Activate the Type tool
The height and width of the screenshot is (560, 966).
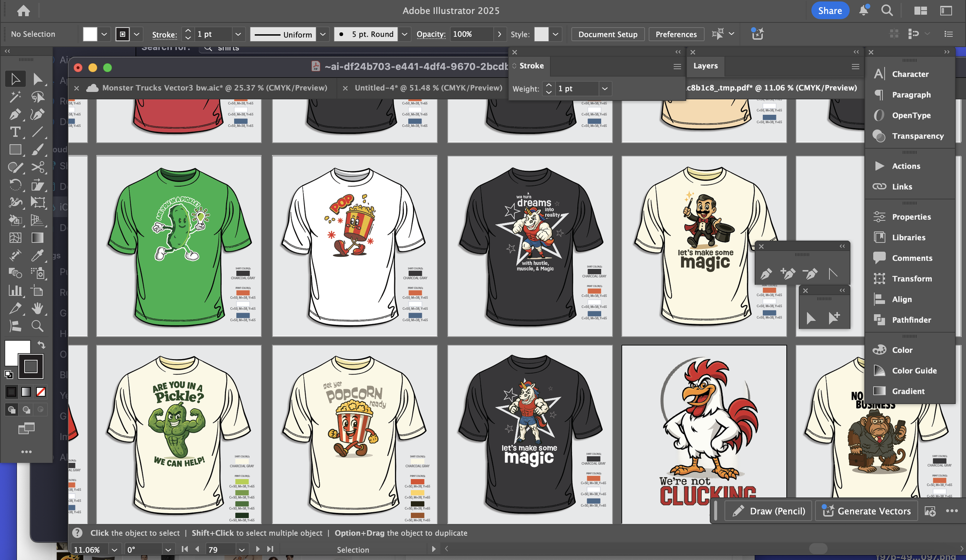[x=15, y=132]
